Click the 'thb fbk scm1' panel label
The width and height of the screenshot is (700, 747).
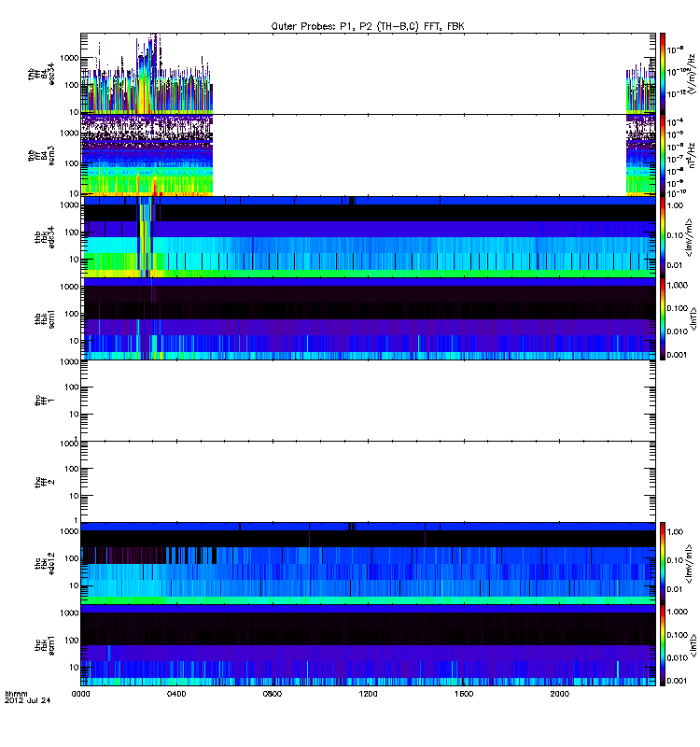click(44, 318)
